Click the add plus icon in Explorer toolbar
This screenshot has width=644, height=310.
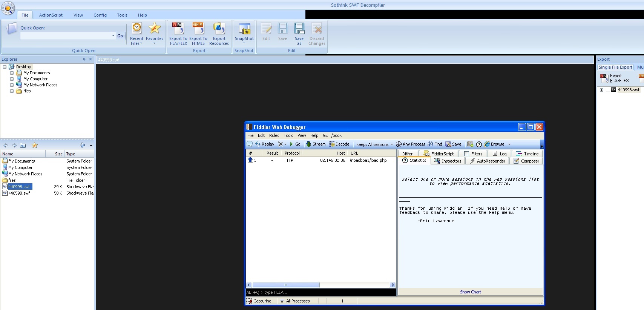pyautogui.click(x=82, y=145)
